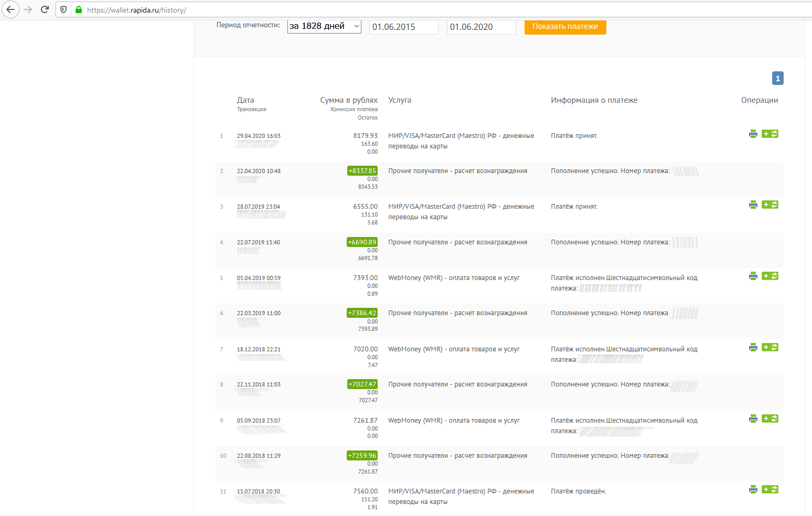Viewport: 812px width, 516px height.
Task: Click the green amount +7259.96
Action: point(362,456)
